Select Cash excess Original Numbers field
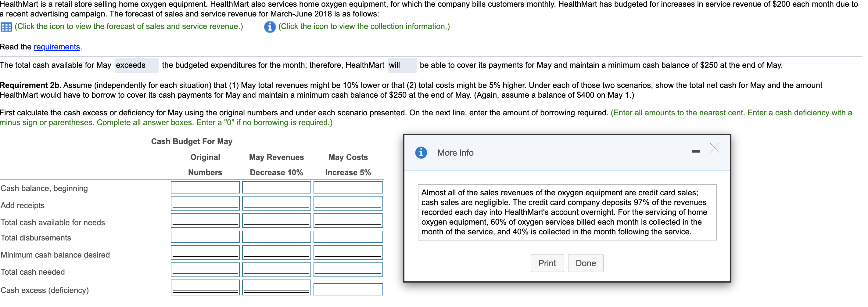Screen dimensions: 868x307 (x=205, y=288)
